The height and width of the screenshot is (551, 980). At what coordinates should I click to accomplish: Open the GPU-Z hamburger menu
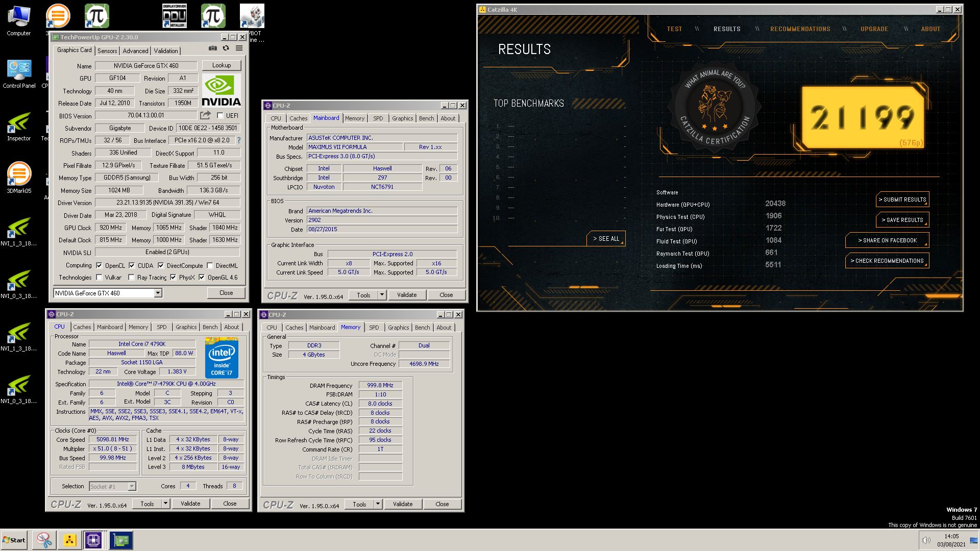coord(239,48)
